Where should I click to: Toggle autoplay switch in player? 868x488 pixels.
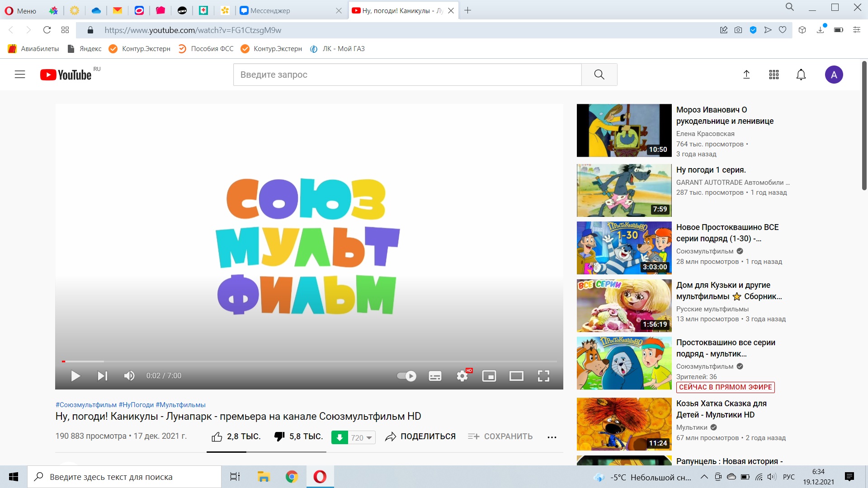(406, 376)
